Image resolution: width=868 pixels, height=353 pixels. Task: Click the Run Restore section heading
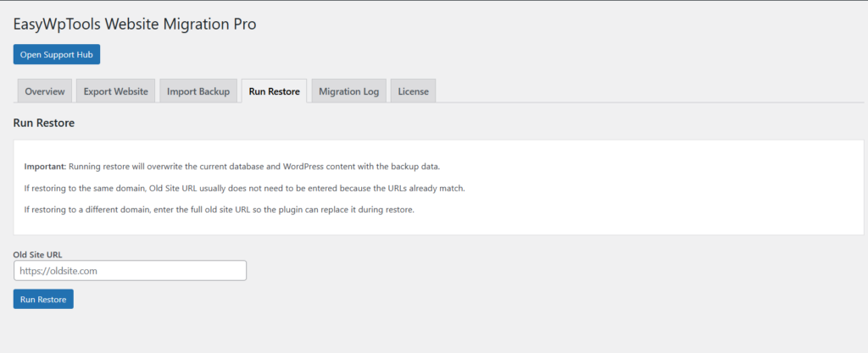(x=44, y=124)
